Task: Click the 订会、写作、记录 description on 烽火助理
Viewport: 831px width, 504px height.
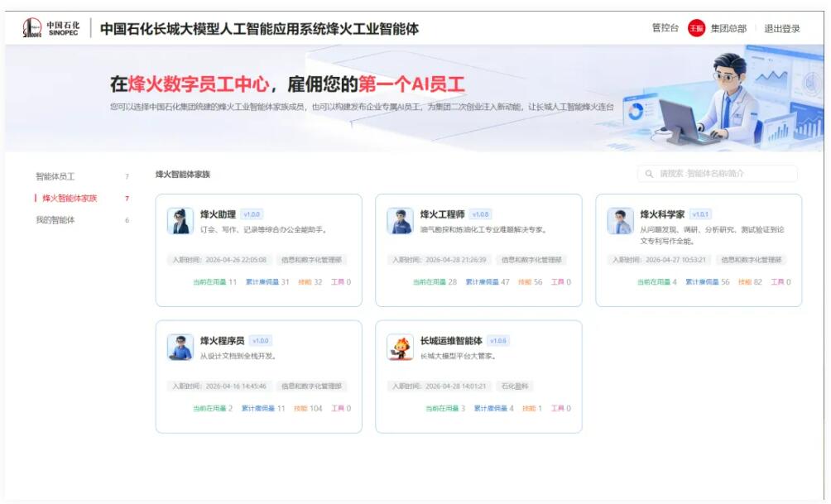Action: point(263,229)
